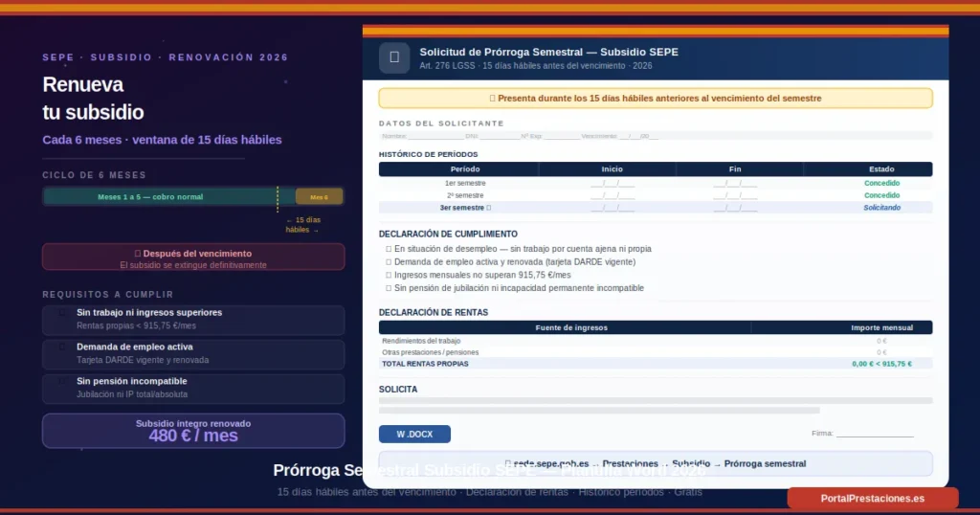Click the first SOLICITA text line
This screenshot has height=515, width=980.
click(656, 401)
